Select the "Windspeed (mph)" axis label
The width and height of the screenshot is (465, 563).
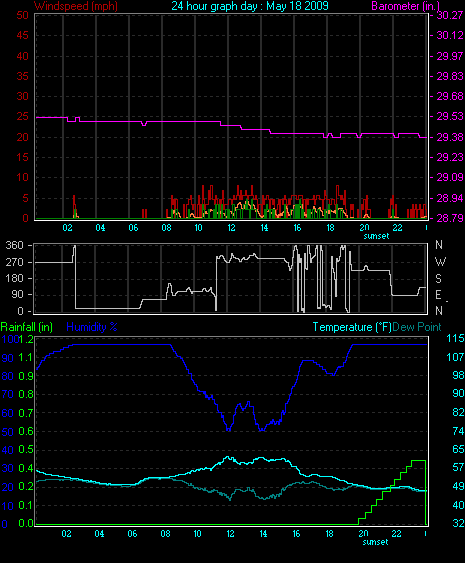tap(76, 6)
